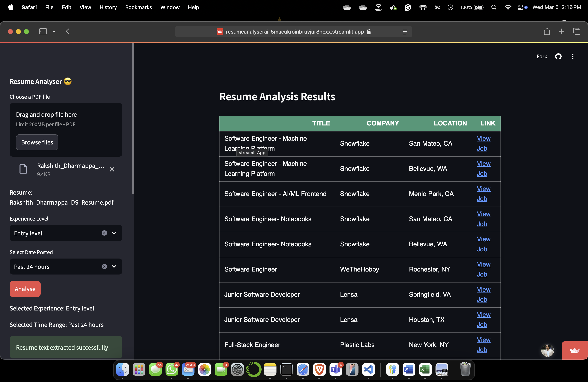Click the GitHub icon in top bar

click(558, 56)
